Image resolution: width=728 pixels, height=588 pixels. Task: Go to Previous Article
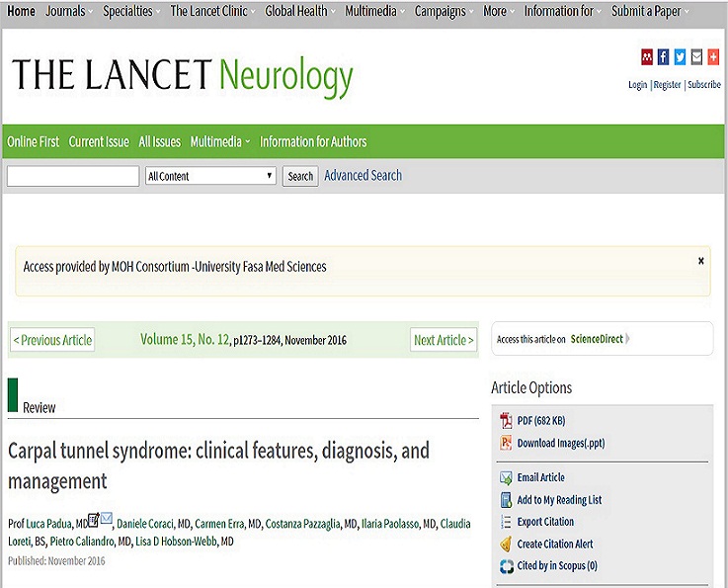click(52, 340)
